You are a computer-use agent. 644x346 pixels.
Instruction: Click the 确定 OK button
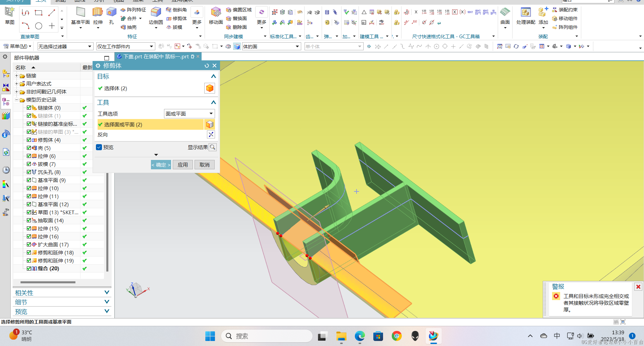(x=161, y=165)
